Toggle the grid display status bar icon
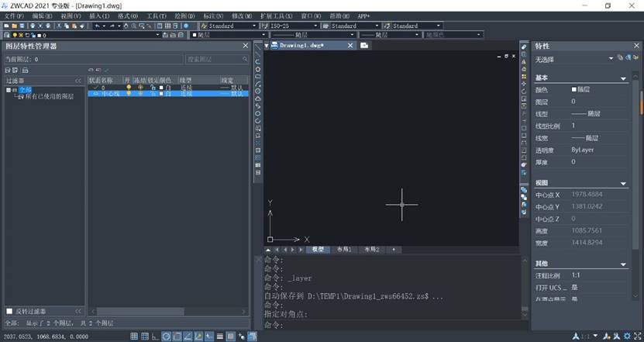Screen dimensions: 644x342 pos(134,336)
